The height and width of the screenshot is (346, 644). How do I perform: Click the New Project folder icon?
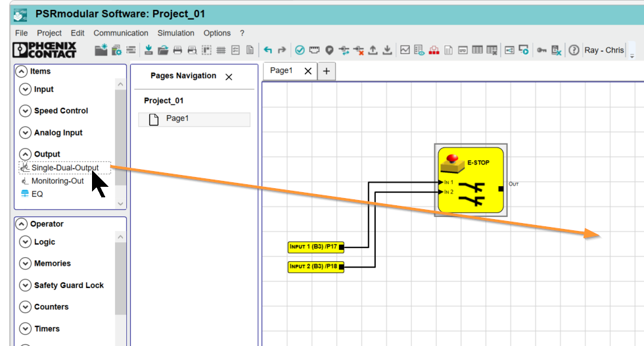pyautogui.click(x=101, y=50)
